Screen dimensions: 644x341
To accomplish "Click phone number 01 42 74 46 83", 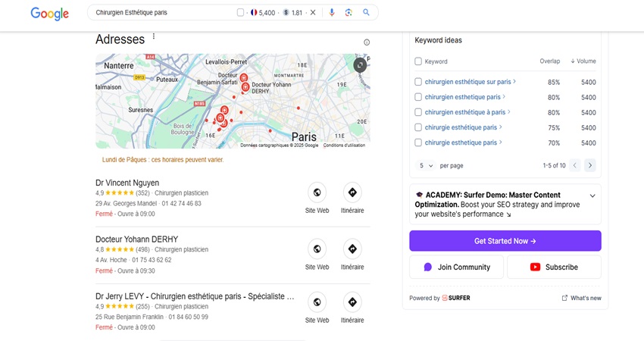I will (x=182, y=203).
